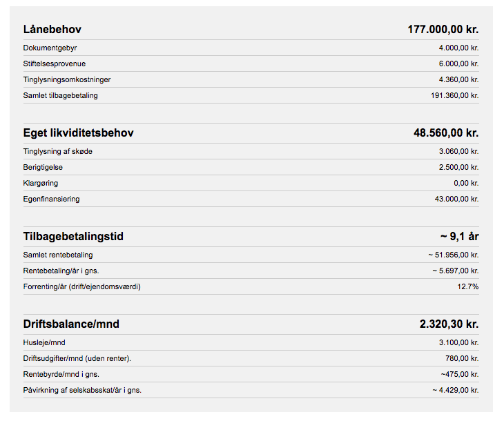504x421 pixels.
Task: Click Tinglysningsomkostninger label
Action: coord(67,79)
